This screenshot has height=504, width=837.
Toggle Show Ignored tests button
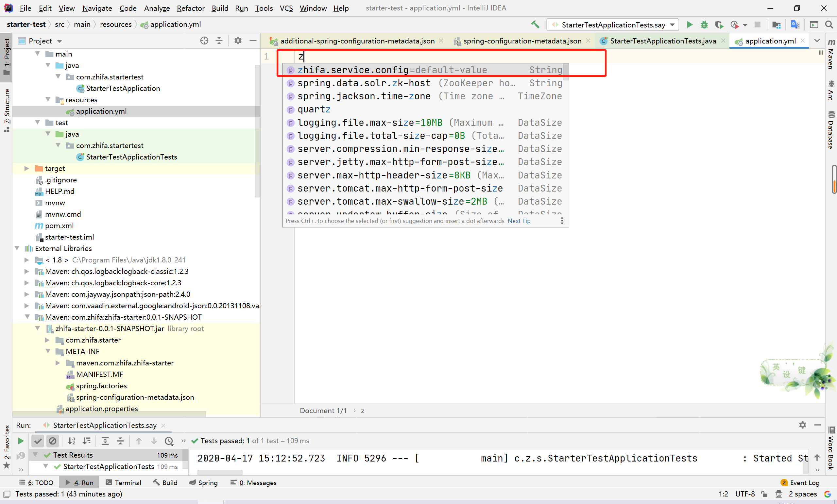point(53,441)
